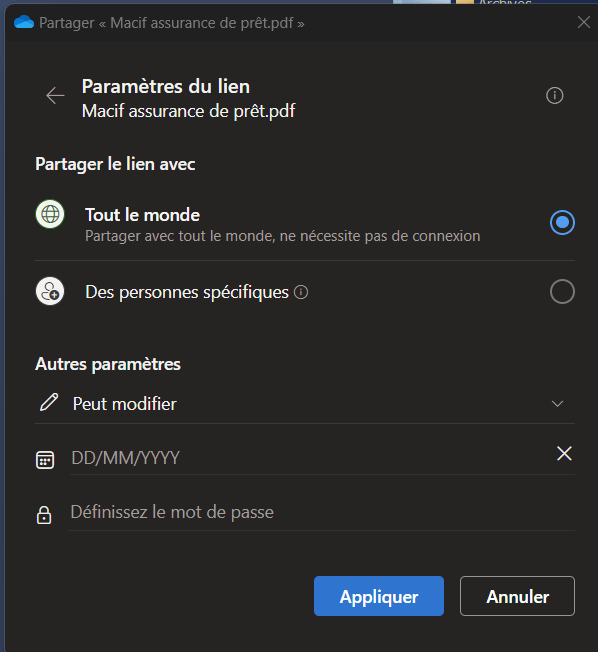The height and width of the screenshot is (652, 598).
Task: Click the globe icon for Tout le monde
Action: (x=50, y=215)
